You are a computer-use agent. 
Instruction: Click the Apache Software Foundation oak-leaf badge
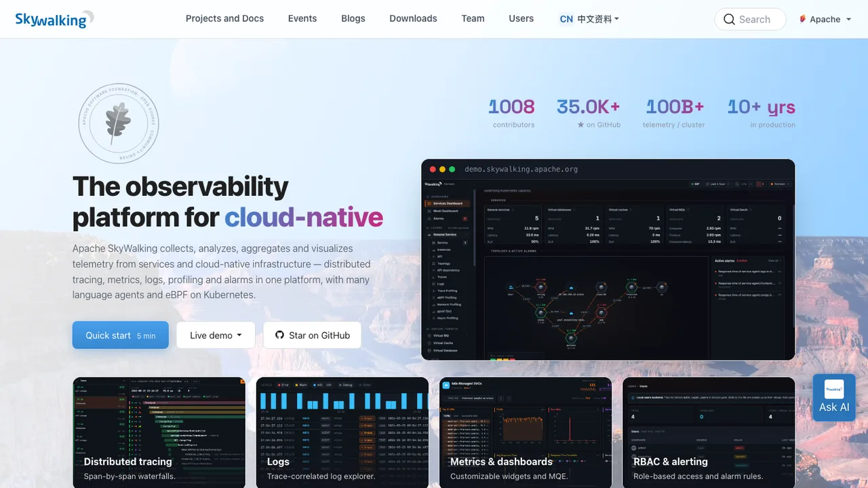coord(119,123)
